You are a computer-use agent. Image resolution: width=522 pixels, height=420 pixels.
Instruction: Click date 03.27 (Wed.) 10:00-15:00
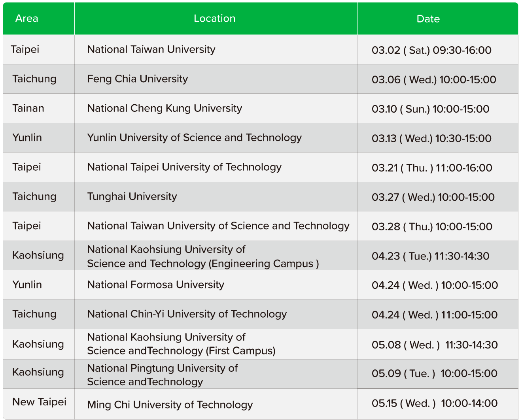(433, 197)
